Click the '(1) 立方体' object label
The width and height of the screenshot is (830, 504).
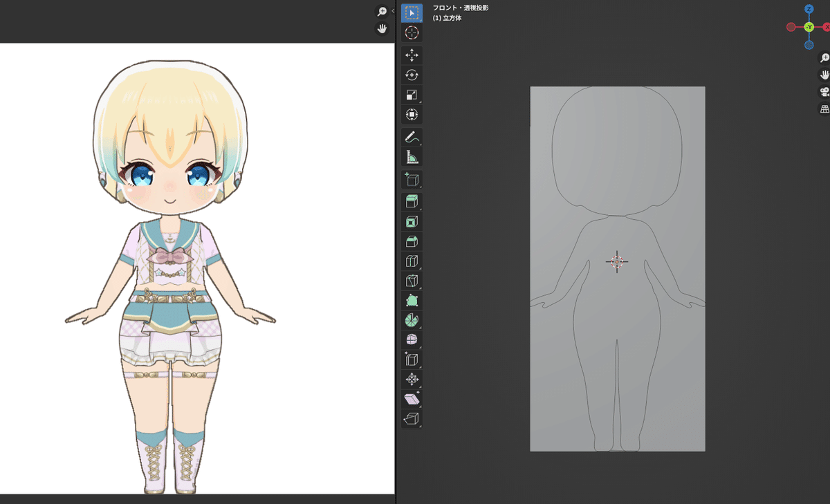pyautogui.click(x=448, y=18)
